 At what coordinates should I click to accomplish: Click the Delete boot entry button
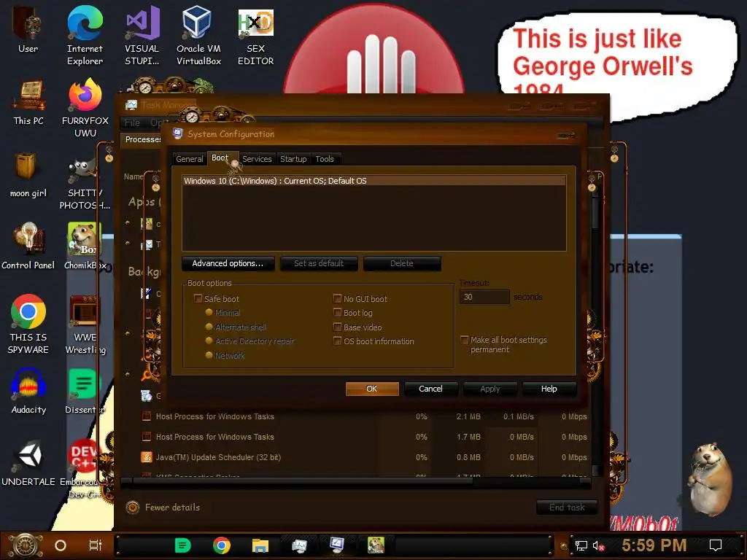(x=402, y=263)
